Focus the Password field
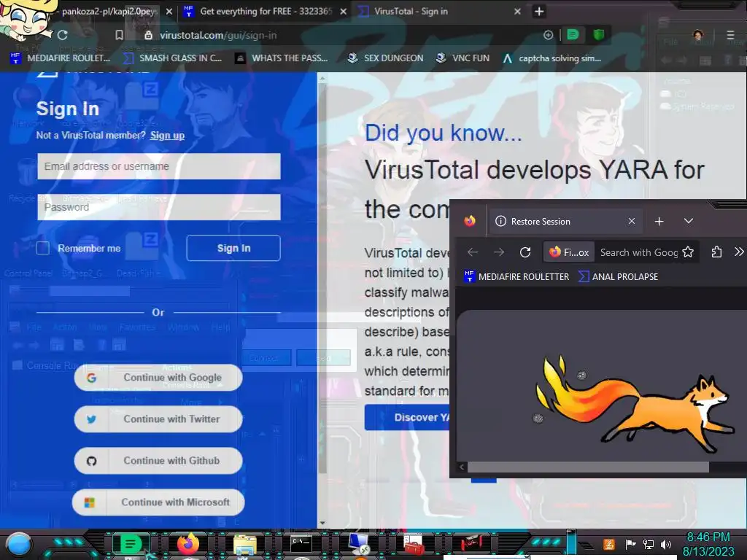The image size is (747, 560). tap(159, 207)
